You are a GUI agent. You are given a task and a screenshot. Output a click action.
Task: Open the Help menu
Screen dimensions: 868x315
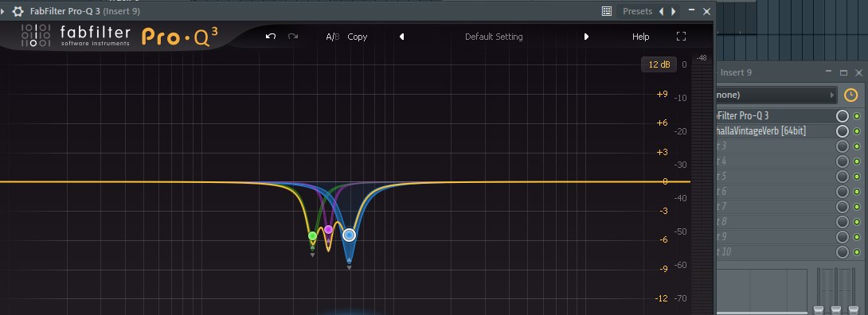click(x=640, y=37)
